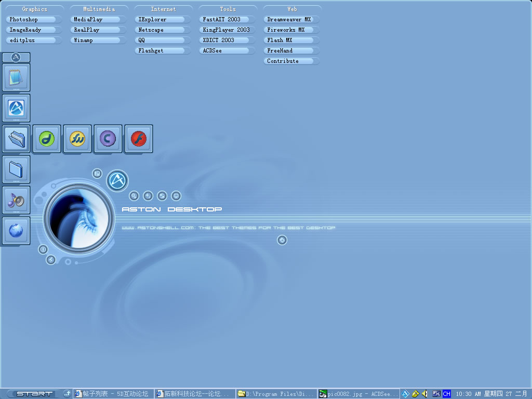Open the stacked folders icon in the sidebar
Image resolution: width=532 pixels, height=399 pixels.
(x=16, y=138)
